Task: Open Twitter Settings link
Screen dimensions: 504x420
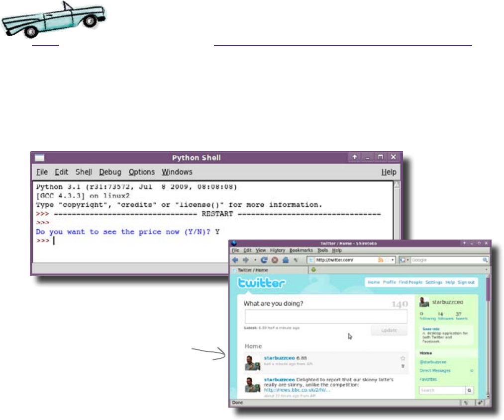Action: point(434,282)
